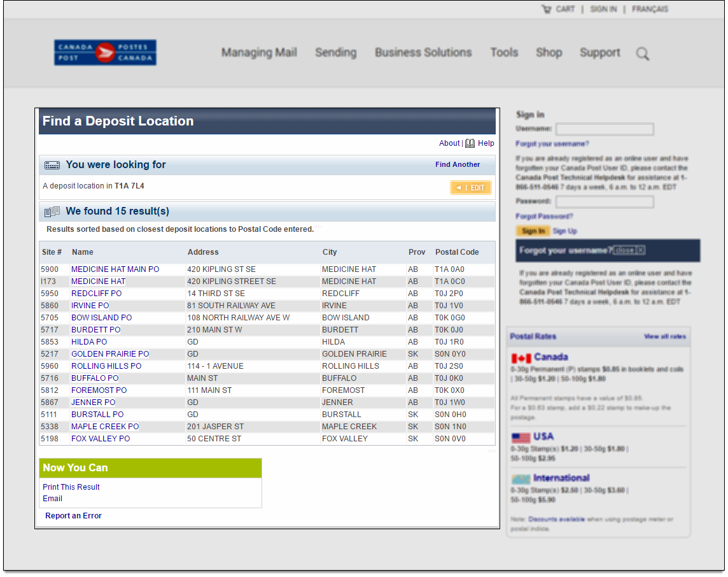Image resolution: width=728 pixels, height=577 pixels.
Task: Open the MEDICINE HAT site I173 link
Action: click(x=98, y=281)
